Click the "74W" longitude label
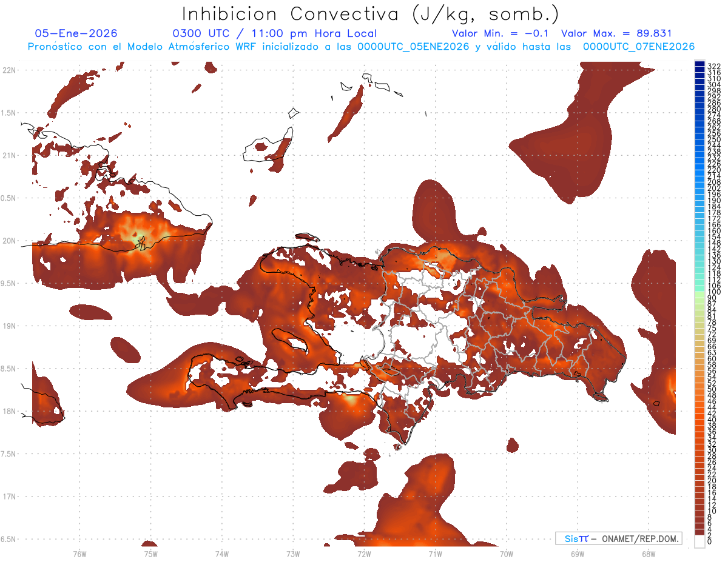 221,554
